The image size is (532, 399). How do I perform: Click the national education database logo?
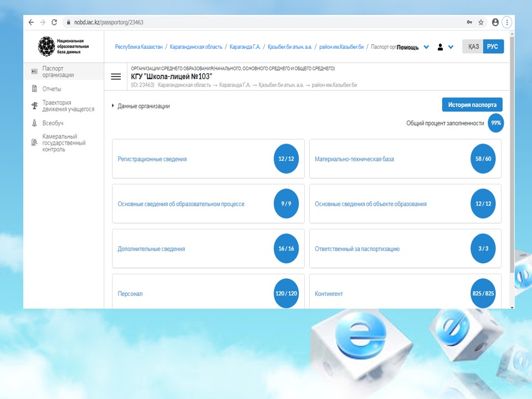pyautogui.click(x=46, y=46)
